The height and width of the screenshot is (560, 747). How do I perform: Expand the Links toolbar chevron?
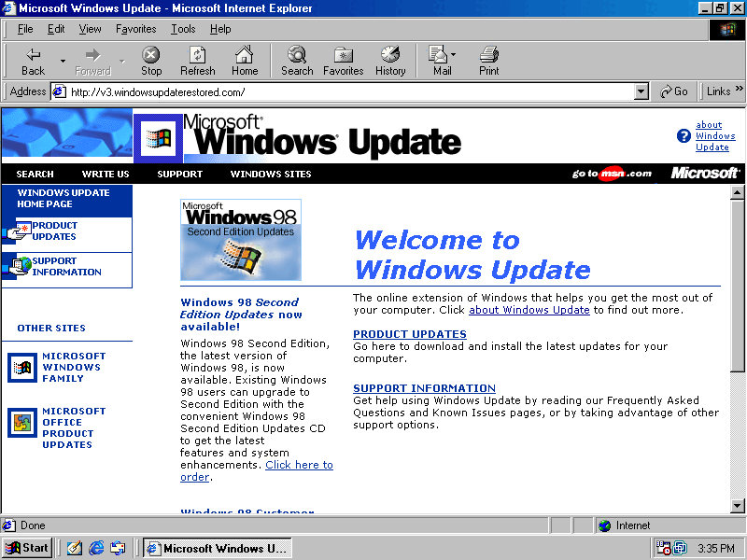coord(739,91)
